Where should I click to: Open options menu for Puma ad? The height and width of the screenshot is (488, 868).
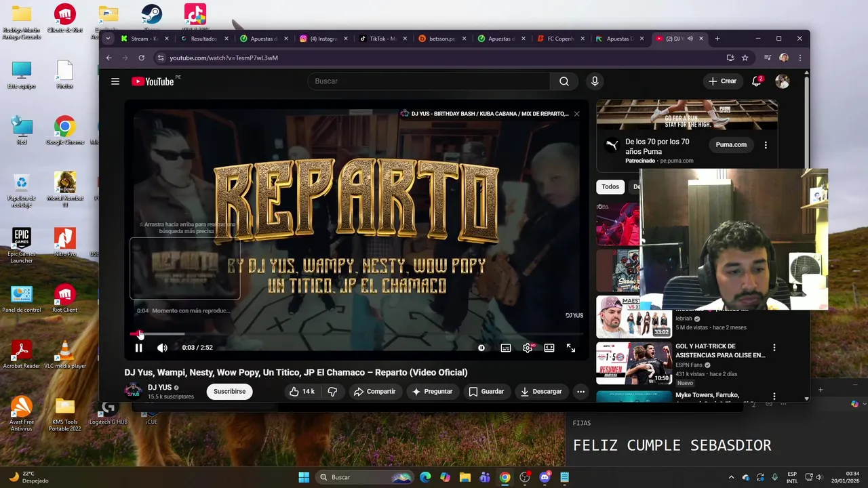pos(766,144)
